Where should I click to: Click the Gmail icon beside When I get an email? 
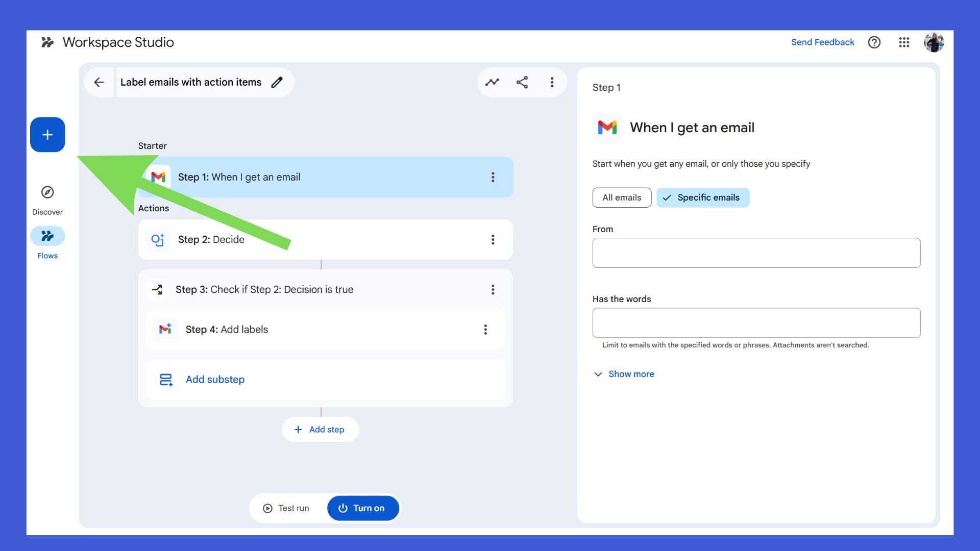click(607, 128)
